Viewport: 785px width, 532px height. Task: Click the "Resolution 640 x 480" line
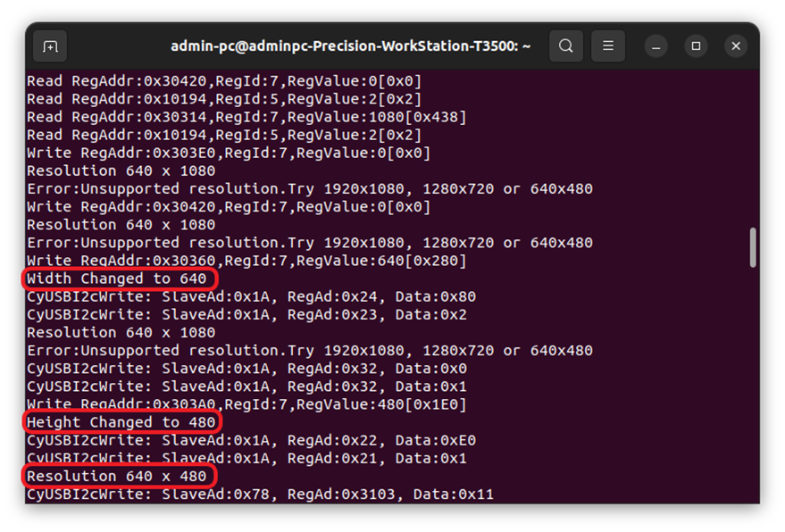pyautogui.click(x=117, y=476)
